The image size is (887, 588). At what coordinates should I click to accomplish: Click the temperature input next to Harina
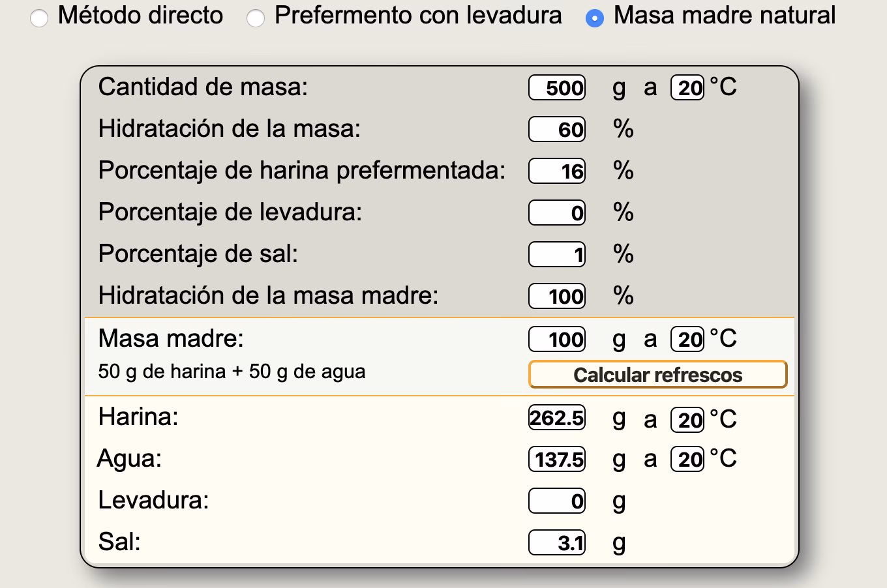687,419
